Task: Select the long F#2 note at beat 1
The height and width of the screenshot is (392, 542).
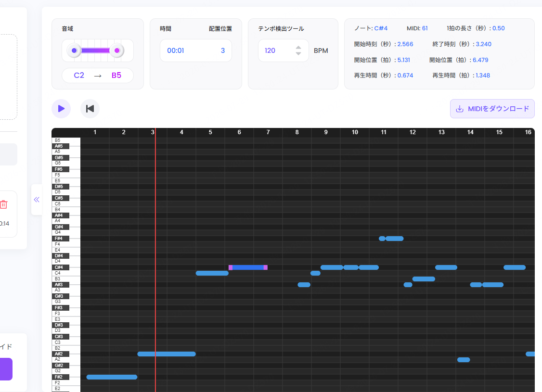Action: click(x=112, y=377)
